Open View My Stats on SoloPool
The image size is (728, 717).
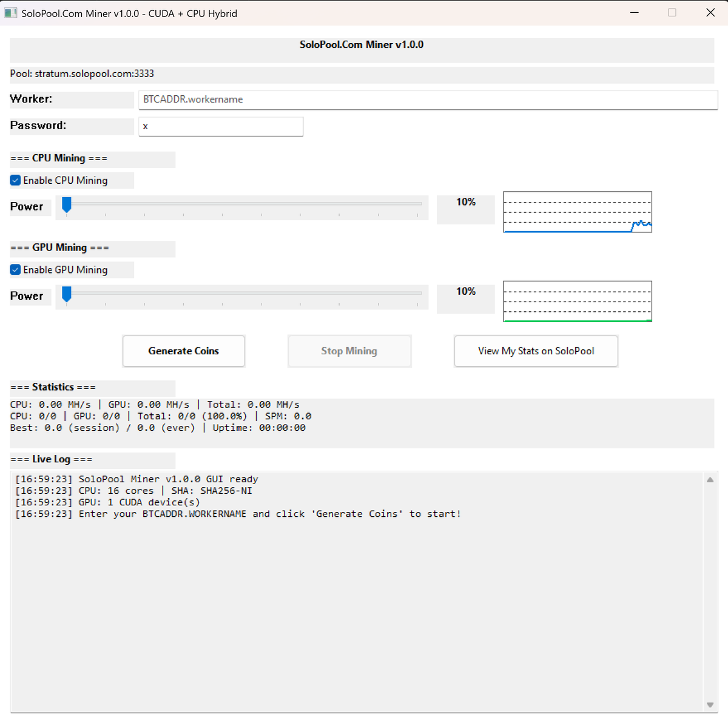click(x=536, y=351)
